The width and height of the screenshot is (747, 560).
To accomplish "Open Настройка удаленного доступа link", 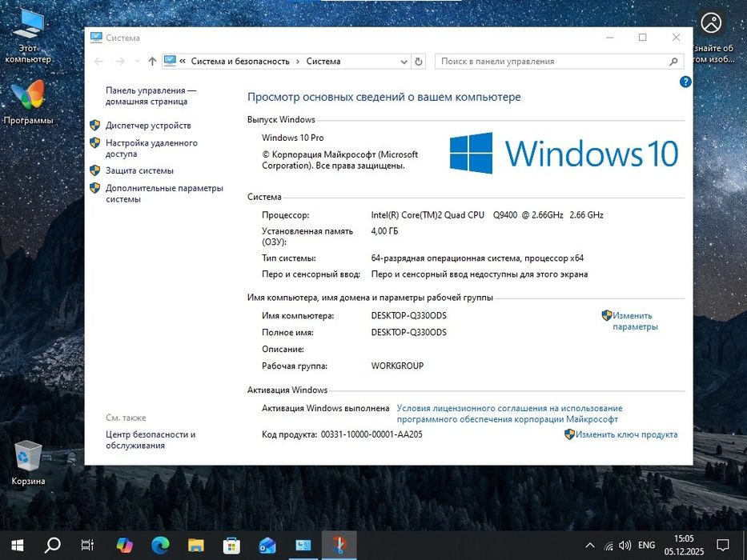I will [x=151, y=148].
